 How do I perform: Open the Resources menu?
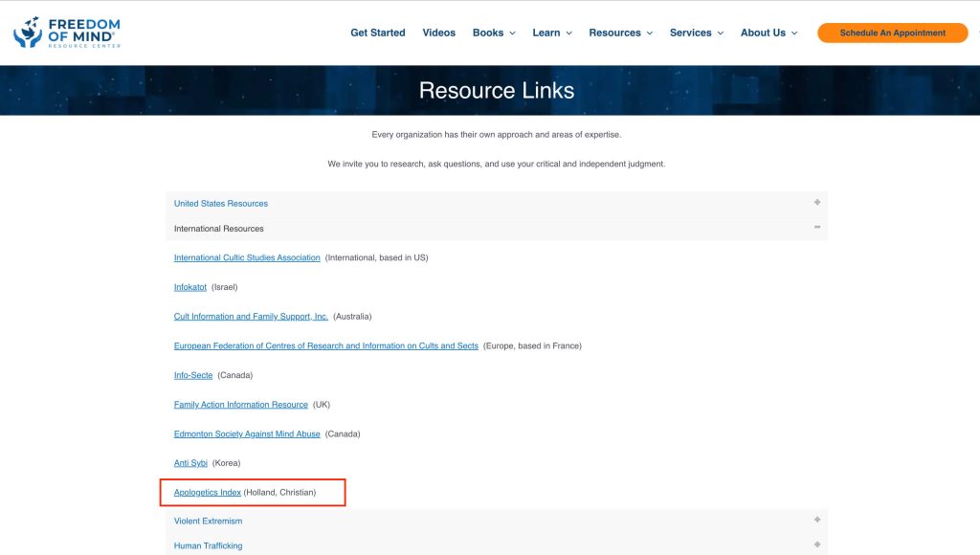pyautogui.click(x=620, y=33)
